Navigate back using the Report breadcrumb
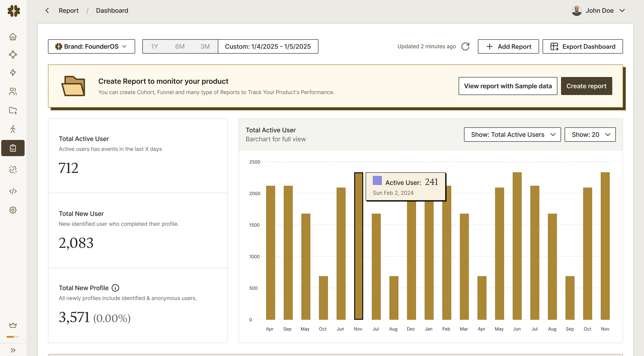The image size is (644, 356). pos(69,10)
